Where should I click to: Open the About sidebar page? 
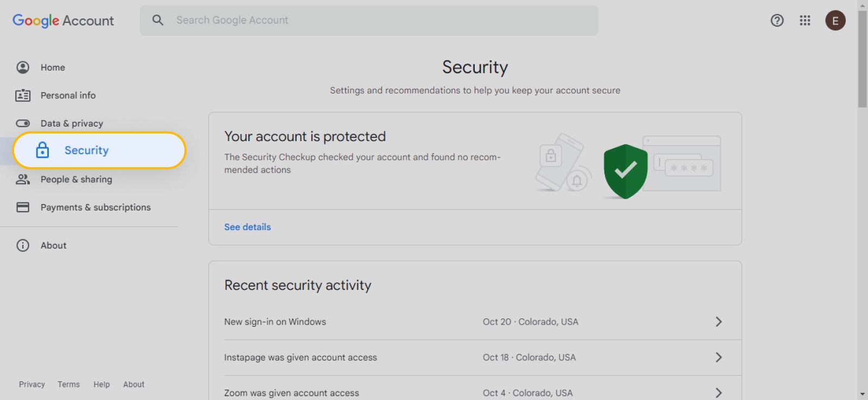[x=53, y=245]
